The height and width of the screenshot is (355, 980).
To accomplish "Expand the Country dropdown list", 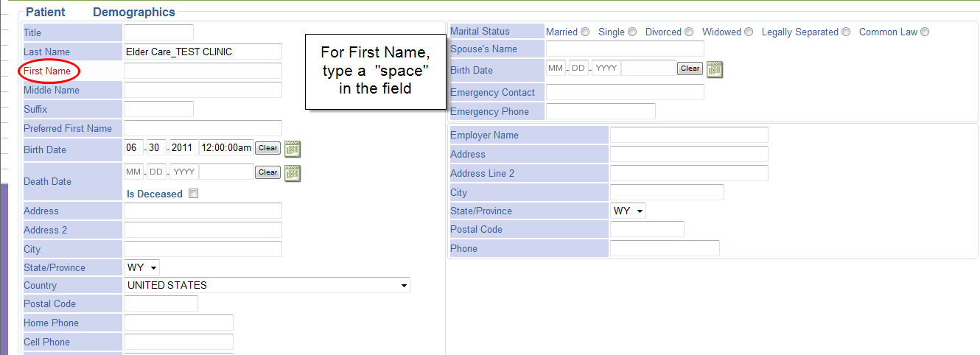I will point(267,285).
